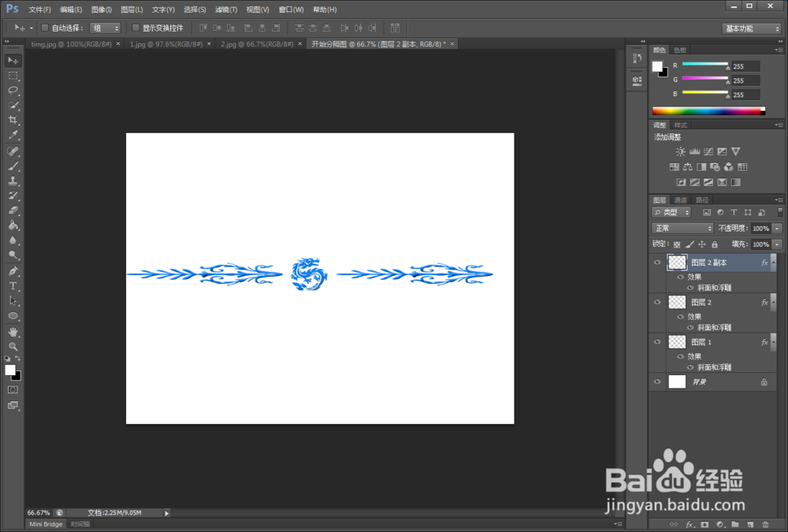
Task: Select the History Brush tool
Action: coord(13,195)
